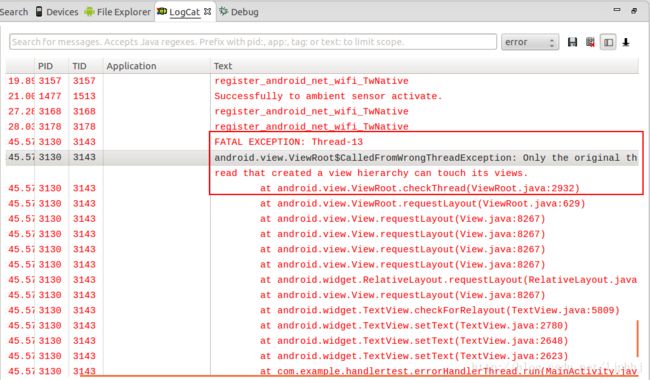Toggle the saved filters view icon
The width and height of the screenshot is (650, 380).
click(608, 42)
